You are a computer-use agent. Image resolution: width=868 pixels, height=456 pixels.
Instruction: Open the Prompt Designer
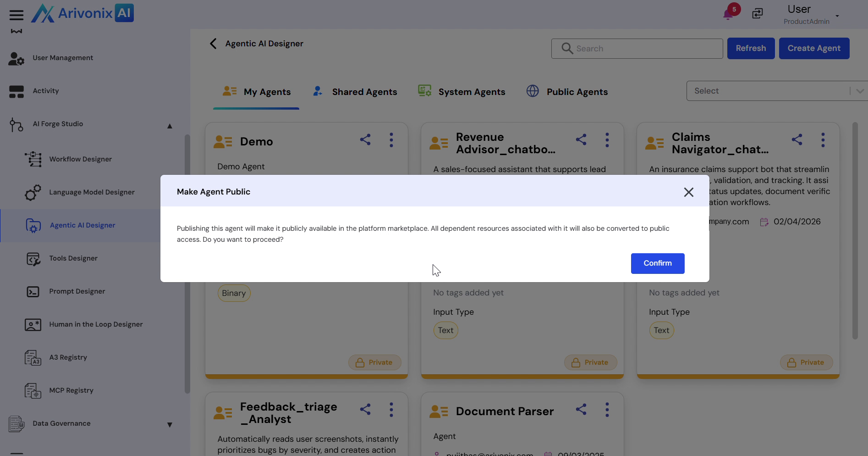77,291
